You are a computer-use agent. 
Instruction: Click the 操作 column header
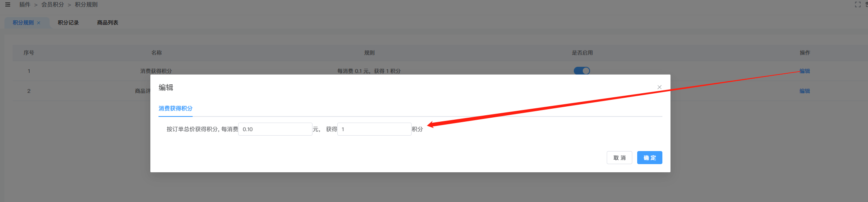pos(805,53)
